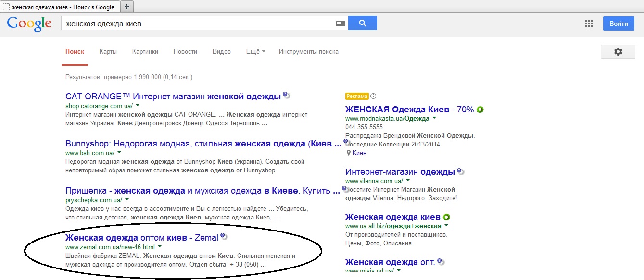Click green circle badge next to Женская одежда киев ad
Viewport: 644px width, 280px height.
446,217
